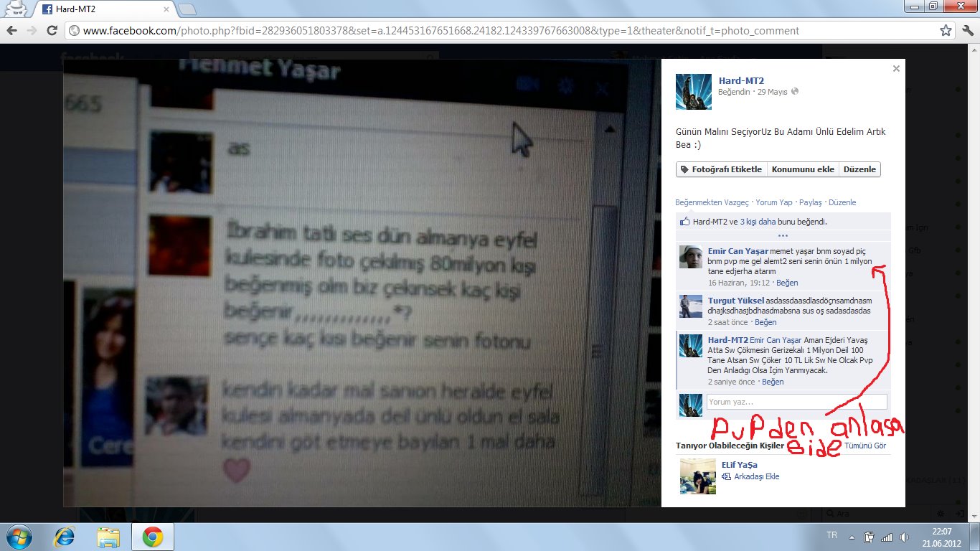Open the Hard-MT2 page profile picture
The image size is (980, 551).
694,92
